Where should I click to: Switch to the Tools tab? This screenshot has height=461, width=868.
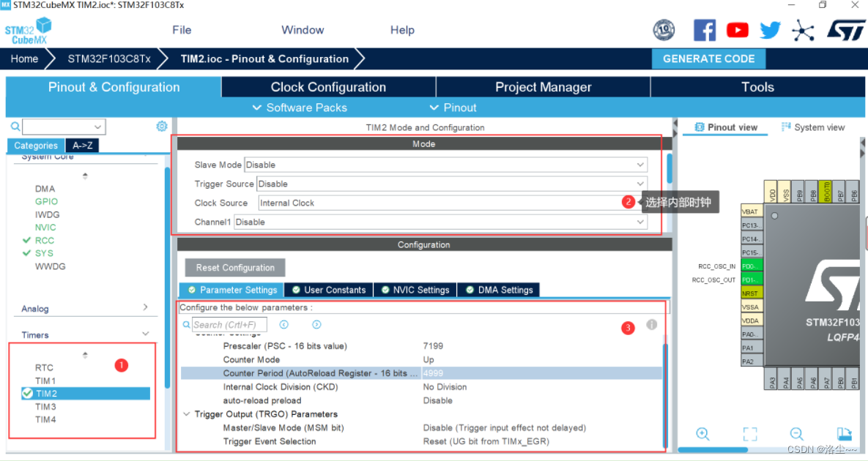758,87
